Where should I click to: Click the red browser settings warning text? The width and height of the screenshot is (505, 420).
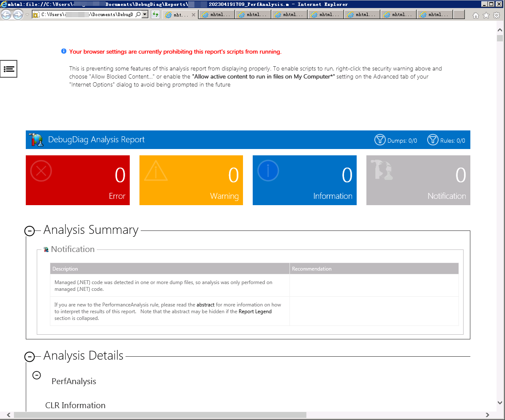[175, 52]
